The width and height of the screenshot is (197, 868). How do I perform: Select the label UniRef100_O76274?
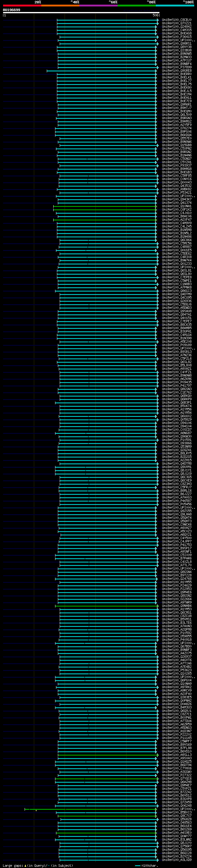click(x=176, y=128)
